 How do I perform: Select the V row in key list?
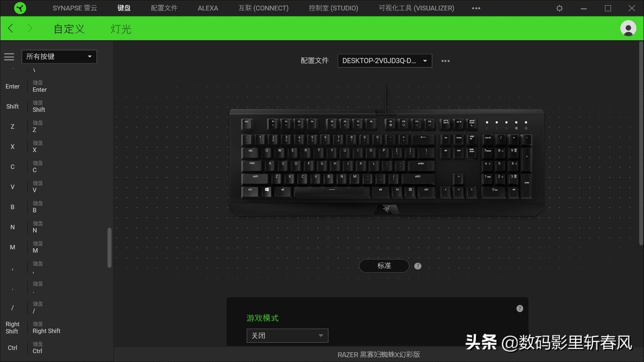click(54, 187)
